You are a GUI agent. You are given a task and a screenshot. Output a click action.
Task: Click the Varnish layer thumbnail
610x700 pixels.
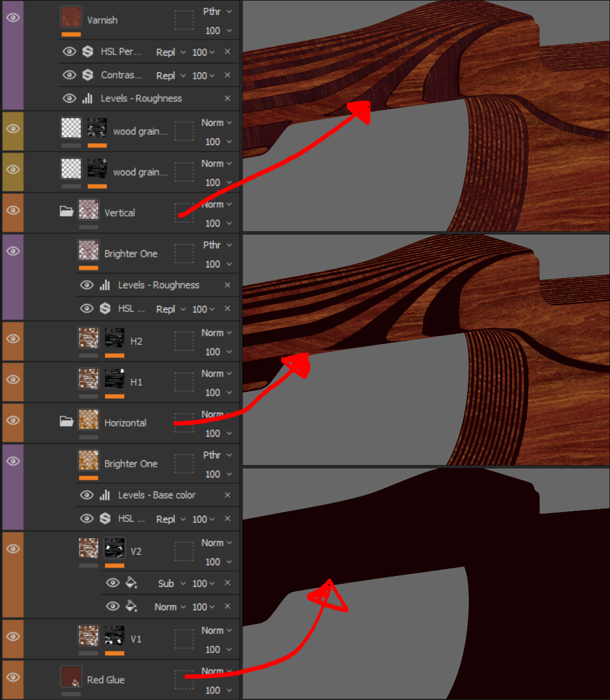click(x=71, y=17)
